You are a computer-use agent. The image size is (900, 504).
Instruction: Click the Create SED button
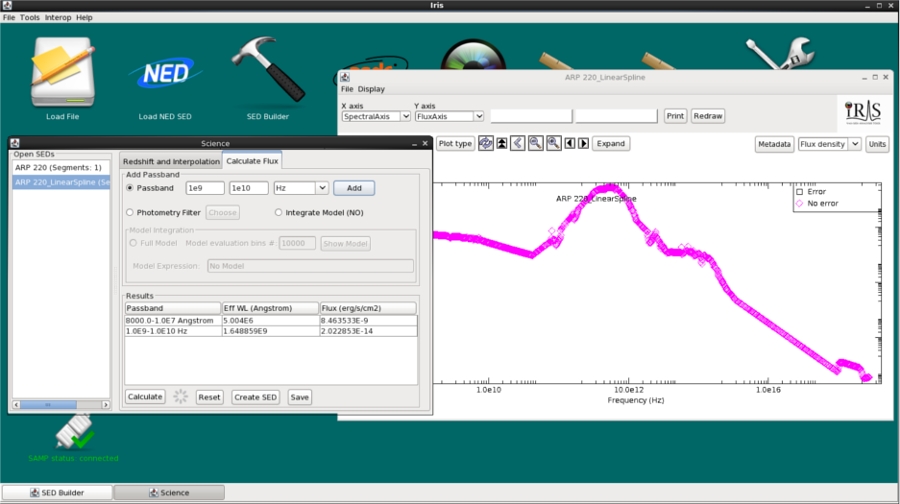[x=255, y=397]
